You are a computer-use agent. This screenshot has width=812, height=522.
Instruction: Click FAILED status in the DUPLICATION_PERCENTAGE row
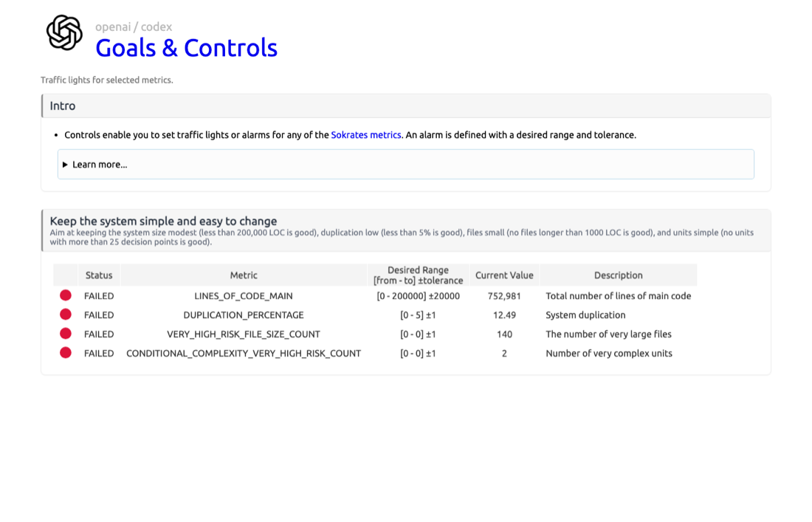point(99,315)
